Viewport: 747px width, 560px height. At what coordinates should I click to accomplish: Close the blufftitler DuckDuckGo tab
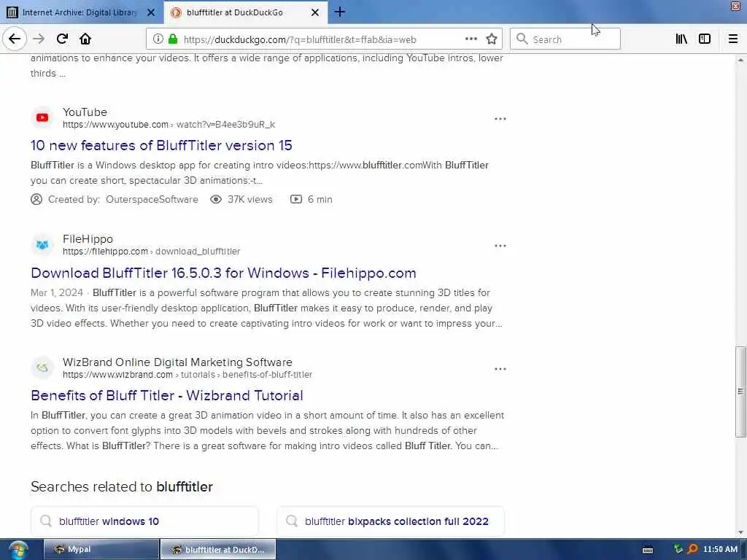coord(315,12)
